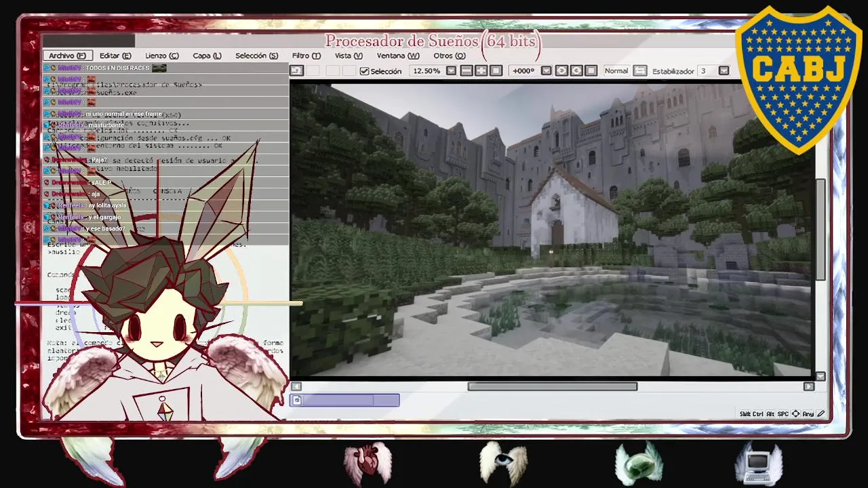Click the middle zoom fit button with cross

(x=481, y=71)
